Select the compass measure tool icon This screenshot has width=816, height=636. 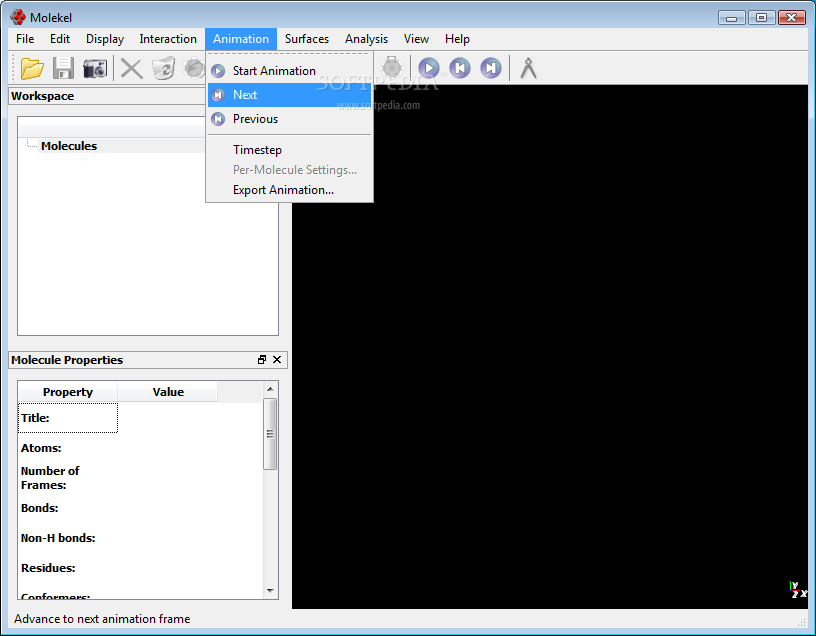(x=528, y=68)
